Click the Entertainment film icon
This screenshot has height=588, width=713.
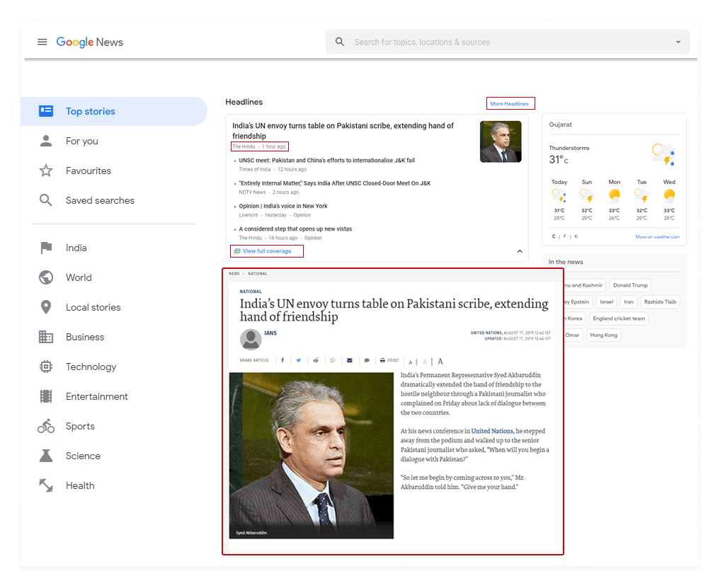46,397
